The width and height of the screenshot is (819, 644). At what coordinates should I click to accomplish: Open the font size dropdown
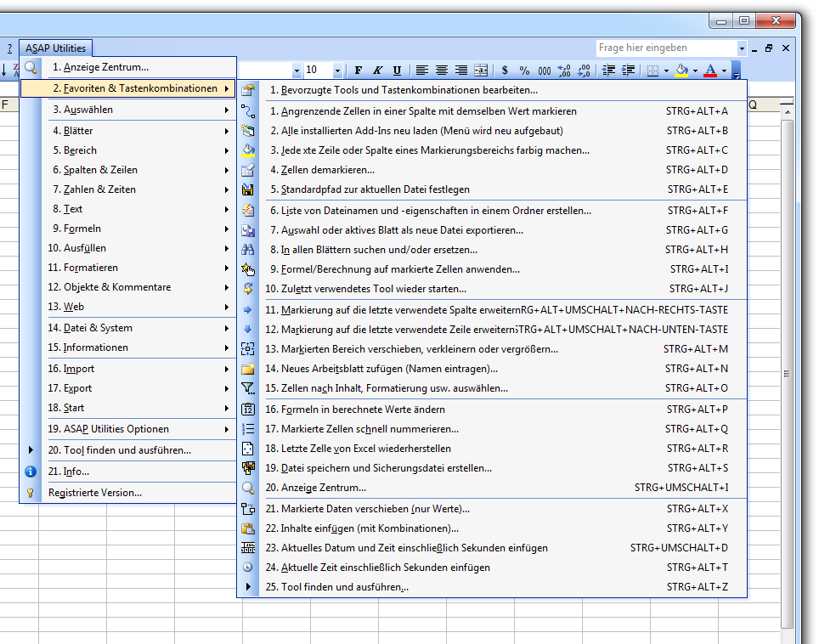point(338,70)
